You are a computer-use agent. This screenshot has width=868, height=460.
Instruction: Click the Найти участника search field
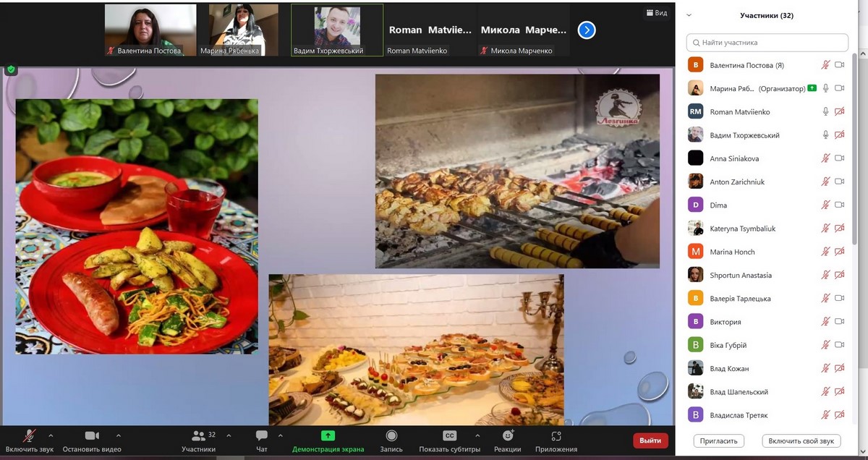[767, 43]
